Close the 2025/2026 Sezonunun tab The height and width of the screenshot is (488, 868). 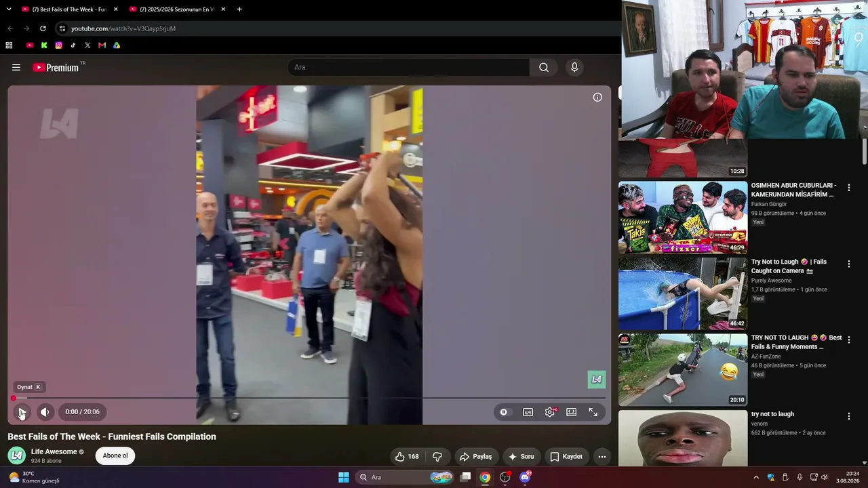click(222, 9)
